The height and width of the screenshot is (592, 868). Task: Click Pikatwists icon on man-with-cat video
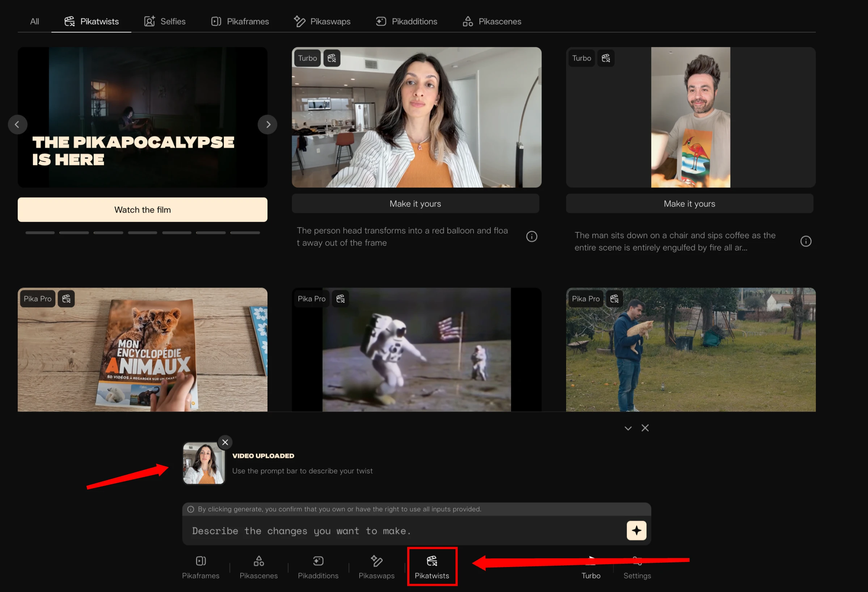pos(614,299)
